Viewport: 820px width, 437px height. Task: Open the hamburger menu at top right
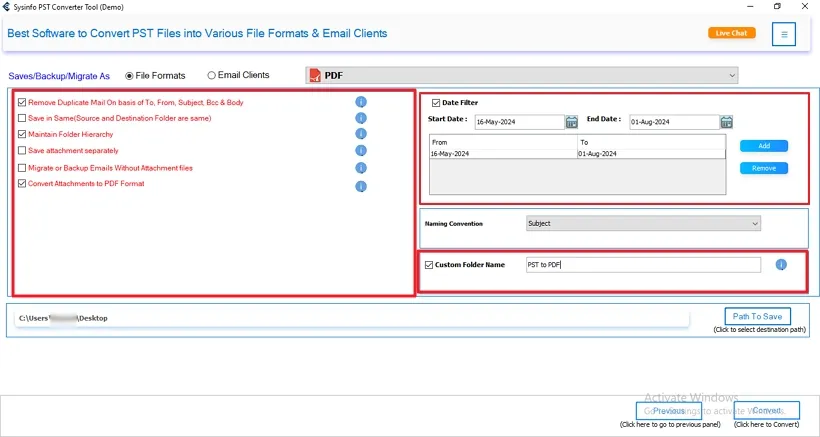point(784,34)
